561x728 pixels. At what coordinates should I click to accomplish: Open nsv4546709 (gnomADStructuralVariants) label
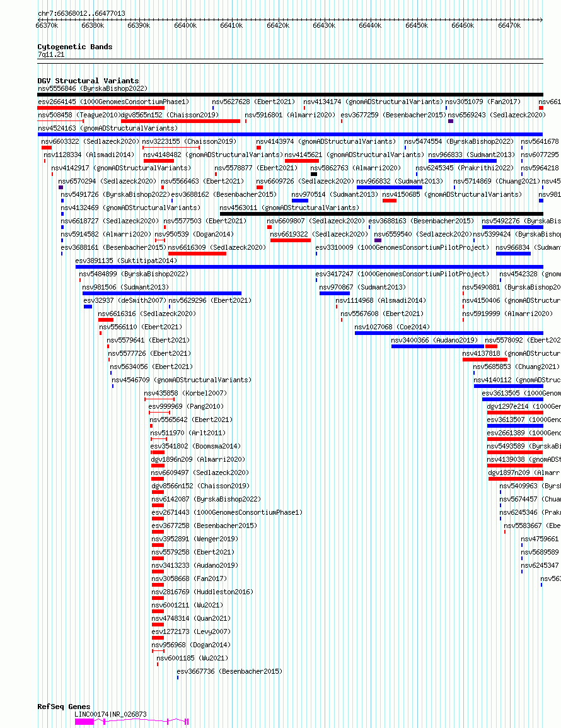pyautogui.click(x=182, y=380)
